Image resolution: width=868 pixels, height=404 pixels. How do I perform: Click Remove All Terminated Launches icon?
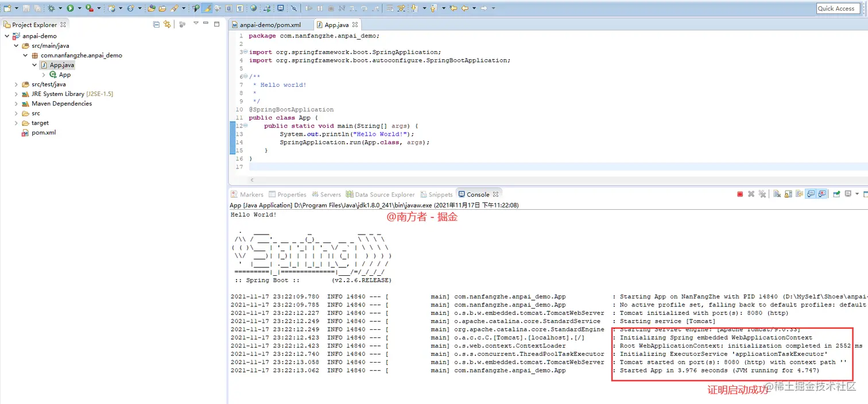762,194
